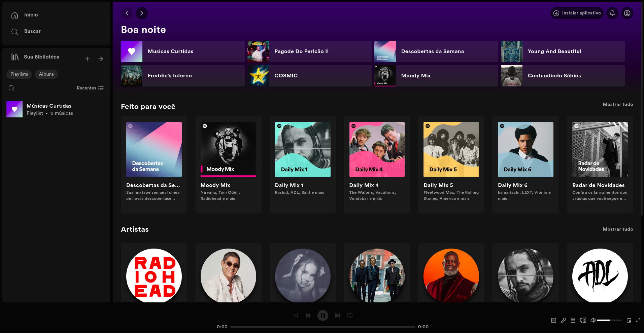Image resolution: width=644 pixels, height=333 pixels.
Task: Open Daily Mix 1 card
Action: point(303,165)
